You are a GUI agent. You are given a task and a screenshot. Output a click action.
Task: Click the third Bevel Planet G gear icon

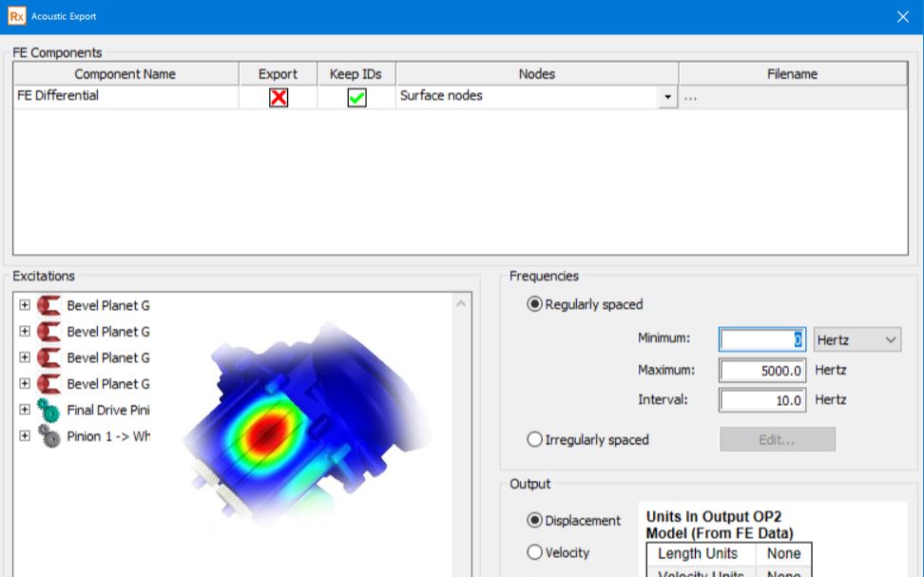coord(48,357)
